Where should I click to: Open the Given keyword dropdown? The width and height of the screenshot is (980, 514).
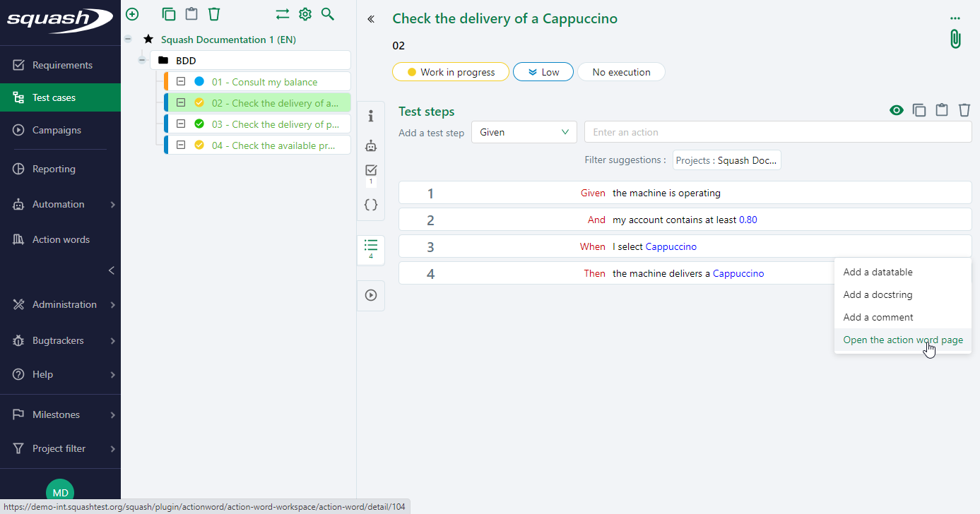pyautogui.click(x=524, y=132)
